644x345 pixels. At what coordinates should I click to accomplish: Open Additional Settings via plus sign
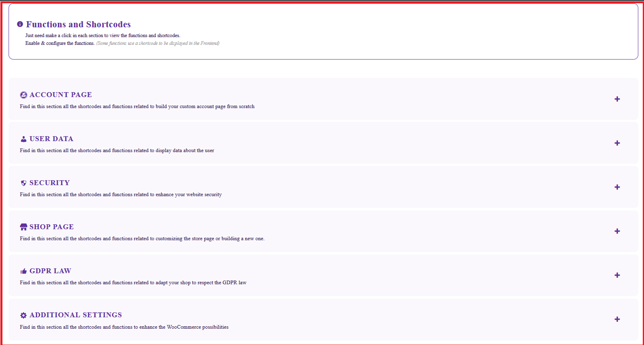click(617, 319)
